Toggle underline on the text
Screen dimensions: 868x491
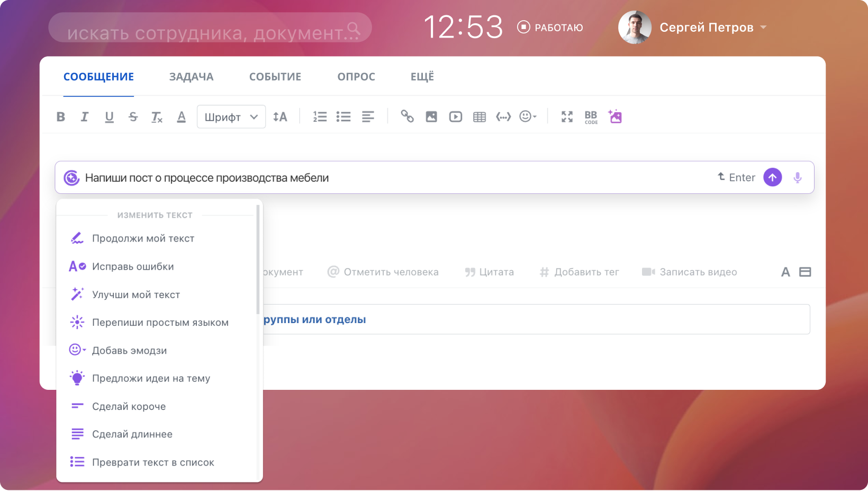tap(109, 117)
